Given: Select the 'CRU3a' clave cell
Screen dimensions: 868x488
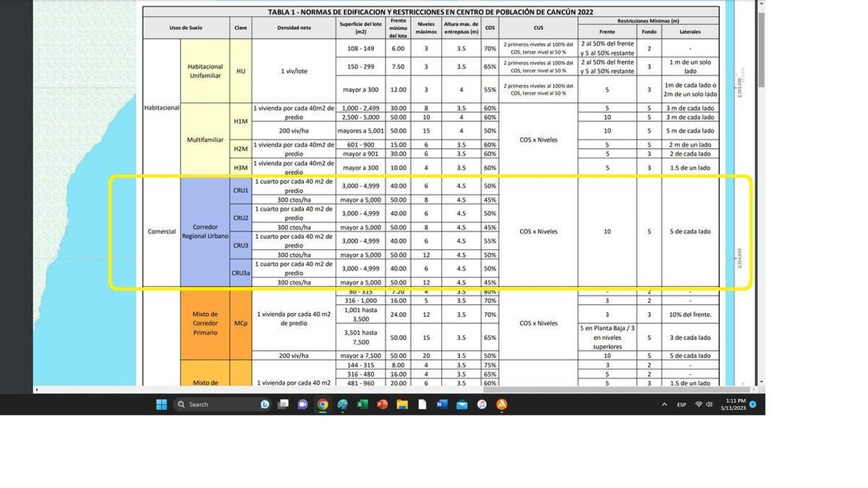Looking at the screenshot, I should [241, 273].
